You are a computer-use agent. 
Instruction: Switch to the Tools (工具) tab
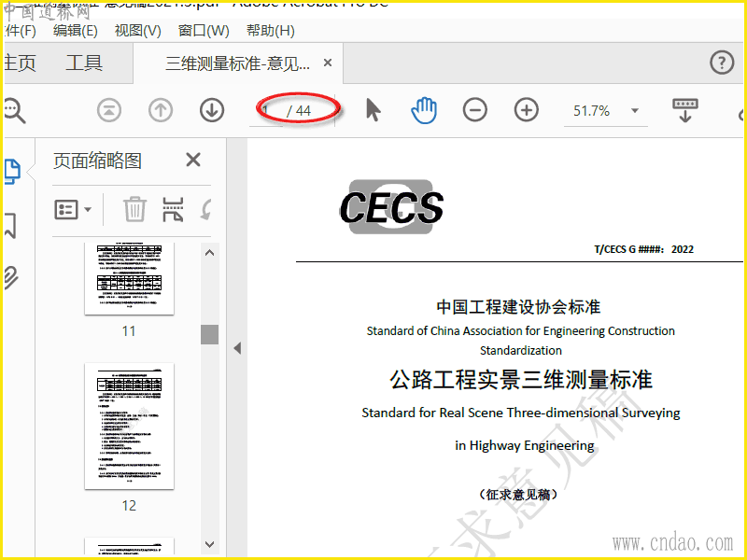[84, 63]
